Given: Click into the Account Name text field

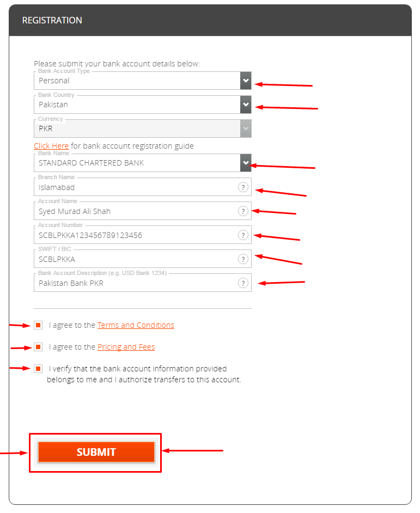Looking at the screenshot, I should [143, 211].
